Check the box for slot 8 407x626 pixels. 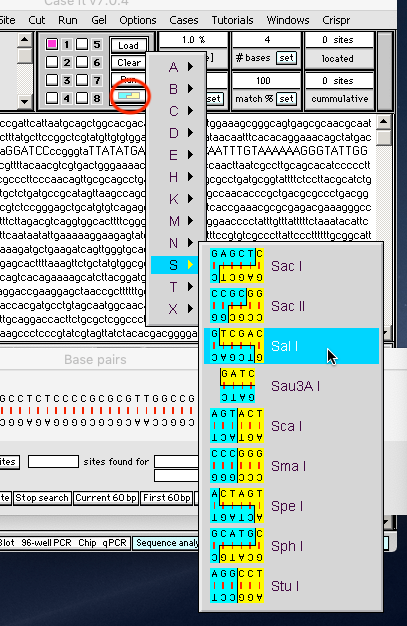(82, 98)
